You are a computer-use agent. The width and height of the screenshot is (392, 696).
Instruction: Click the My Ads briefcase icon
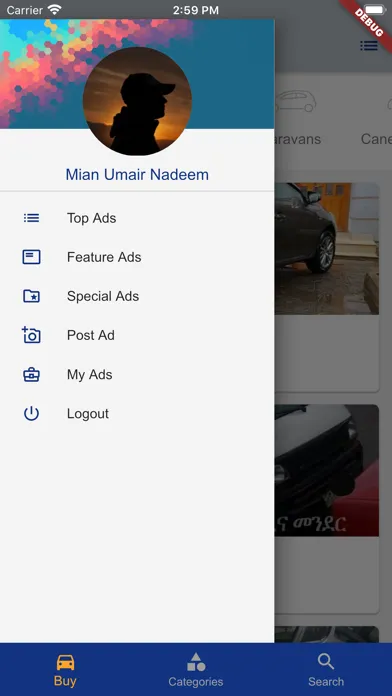pos(32,375)
